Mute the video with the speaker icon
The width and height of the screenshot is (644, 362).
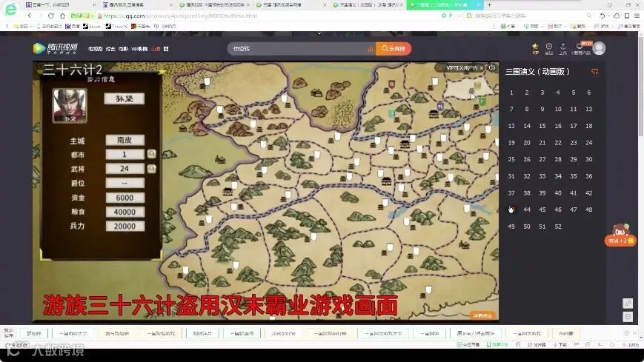tap(492, 67)
